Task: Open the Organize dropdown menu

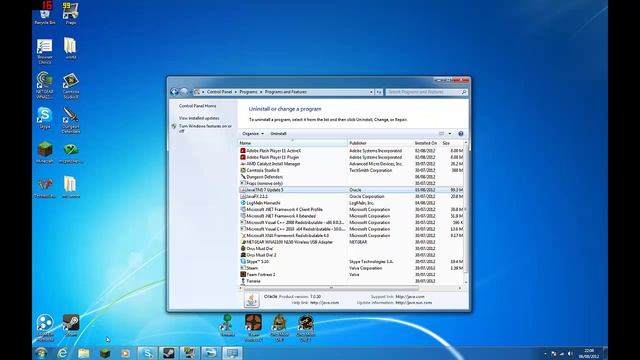Action: pos(253,133)
